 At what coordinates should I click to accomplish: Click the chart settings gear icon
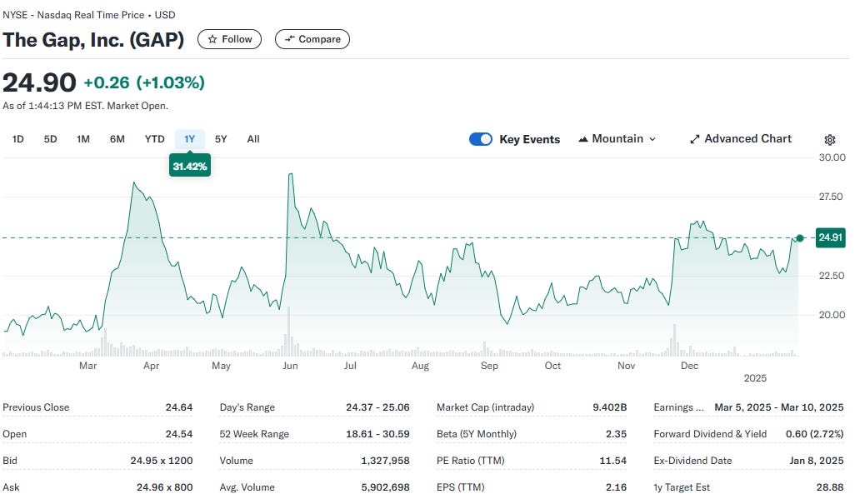829,139
